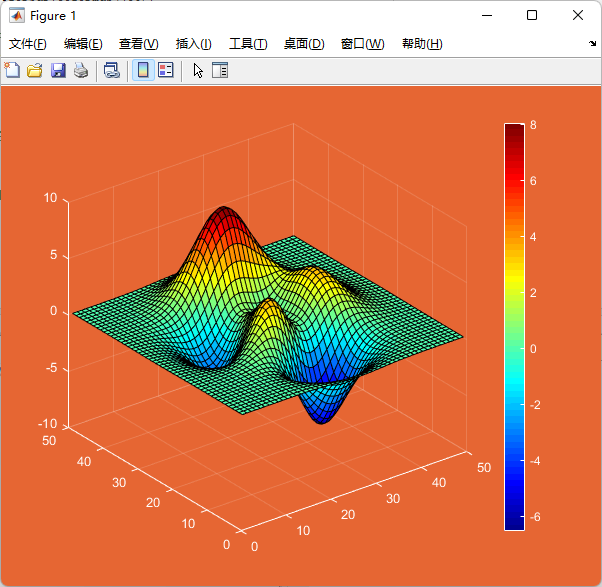Maximize the Figure 1 window
This screenshot has height=587, width=602.
(532, 15)
